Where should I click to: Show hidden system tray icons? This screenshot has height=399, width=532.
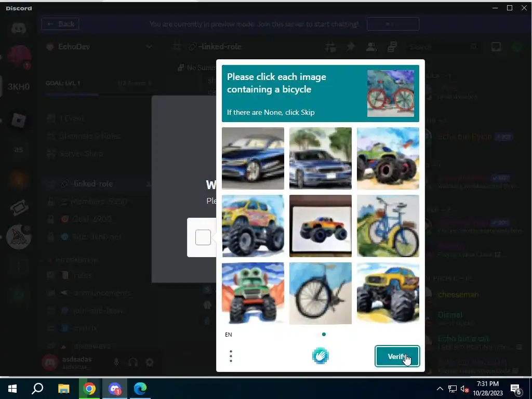pos(440,389)
